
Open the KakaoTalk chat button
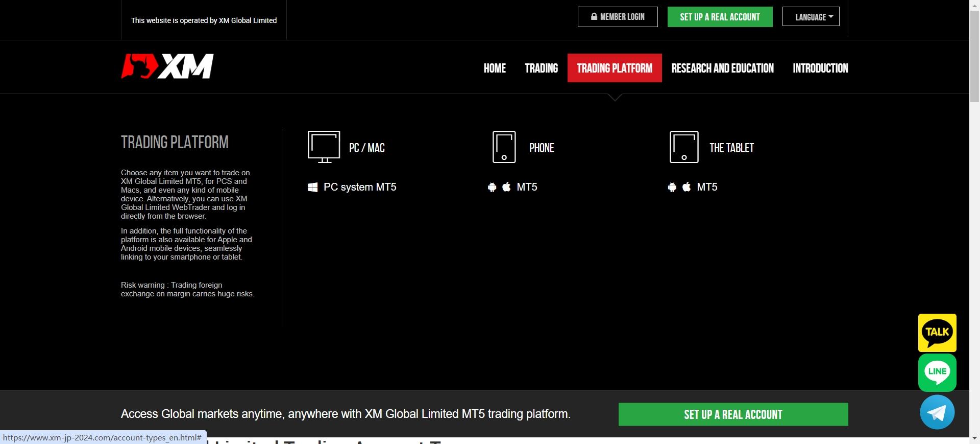(937, 333)
